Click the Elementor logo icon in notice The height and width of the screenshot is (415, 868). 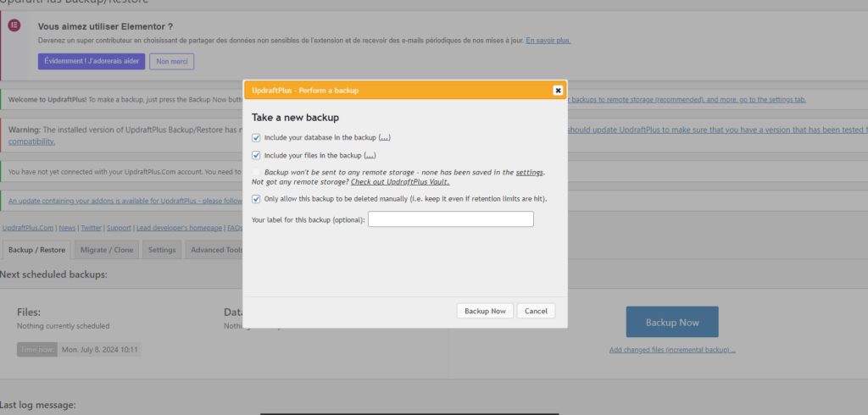[x=14, y=25]
